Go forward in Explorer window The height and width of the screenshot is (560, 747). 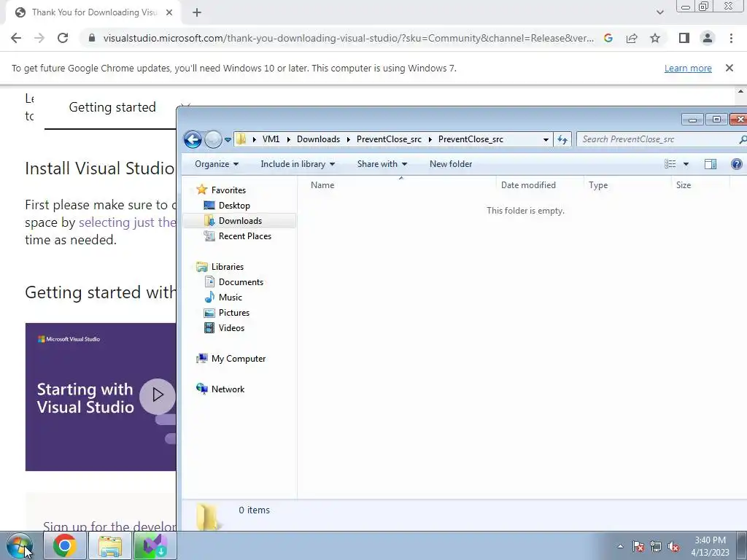click(x=214, y=139)
